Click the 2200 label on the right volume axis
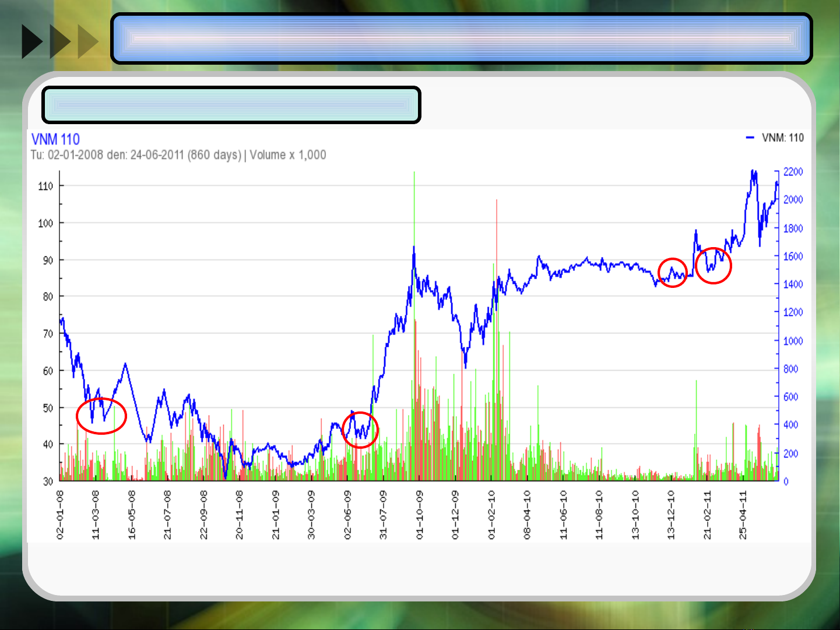Screen dimensions: 840x630 [x=793, y=171]
